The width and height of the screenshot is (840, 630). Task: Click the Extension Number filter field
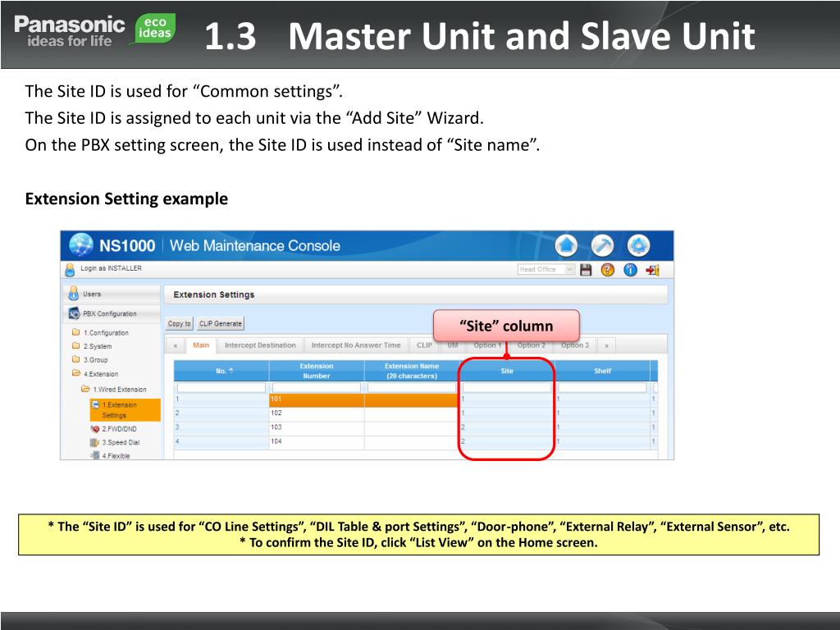tap(317, 387)
